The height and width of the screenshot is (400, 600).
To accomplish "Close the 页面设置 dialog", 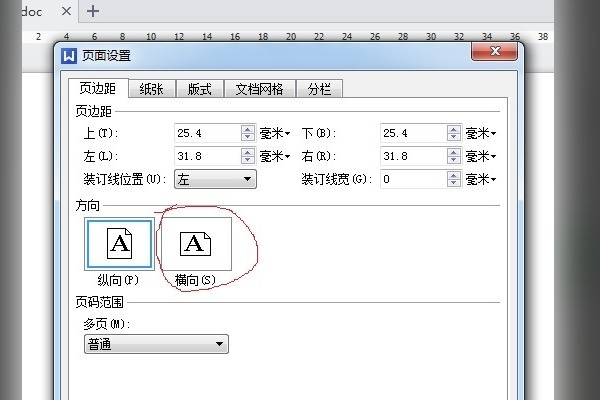I will pyautogui.click(x=494, y=51).
